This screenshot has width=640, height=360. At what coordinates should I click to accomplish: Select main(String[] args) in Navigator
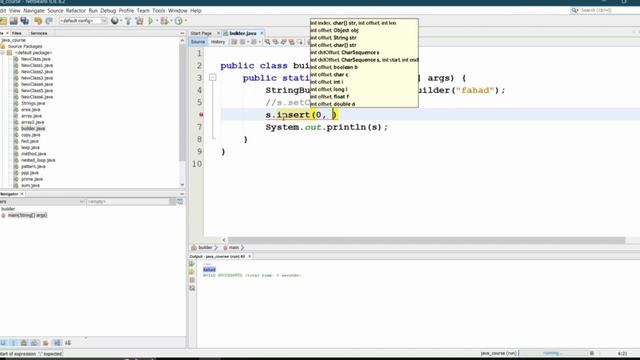point(27,215)
